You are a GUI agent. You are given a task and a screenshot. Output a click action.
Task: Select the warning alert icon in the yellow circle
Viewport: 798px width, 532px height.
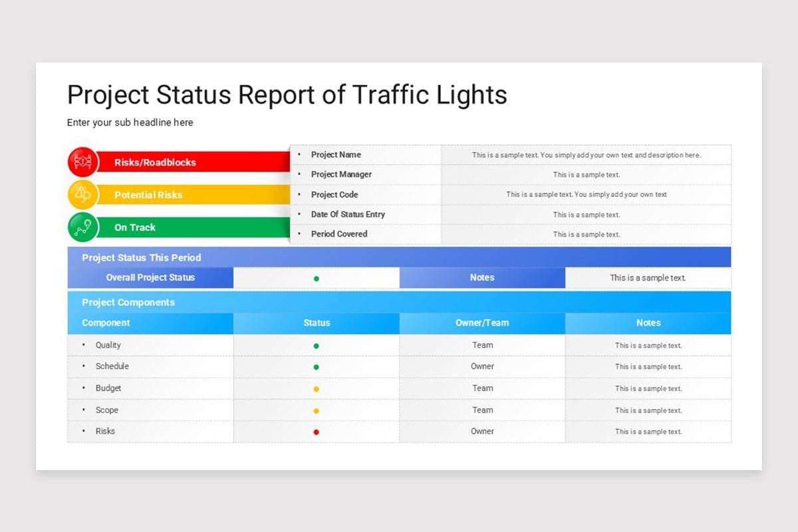[82, 194]
